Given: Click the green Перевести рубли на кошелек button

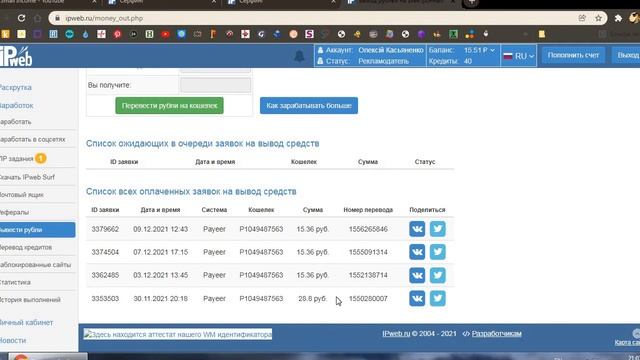Looking at the screenshot, I should click(169, 105).
